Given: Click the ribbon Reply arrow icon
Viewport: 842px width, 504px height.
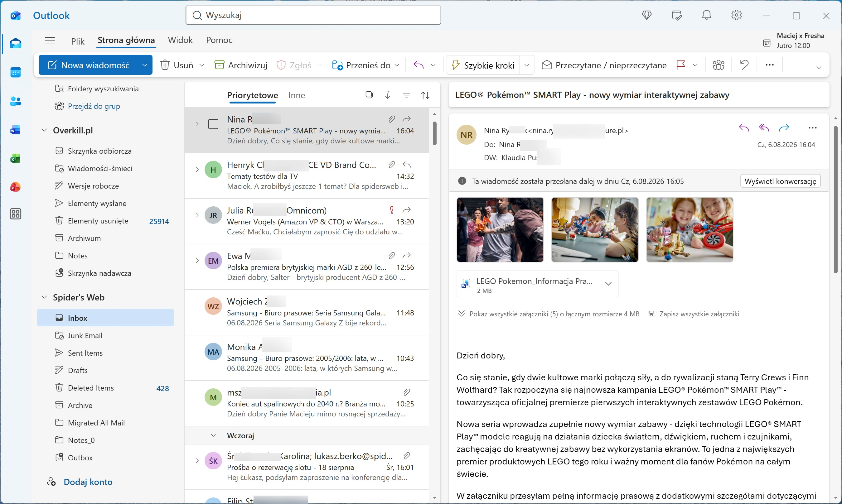Looking at the screenshot, I should click(419, 65).
